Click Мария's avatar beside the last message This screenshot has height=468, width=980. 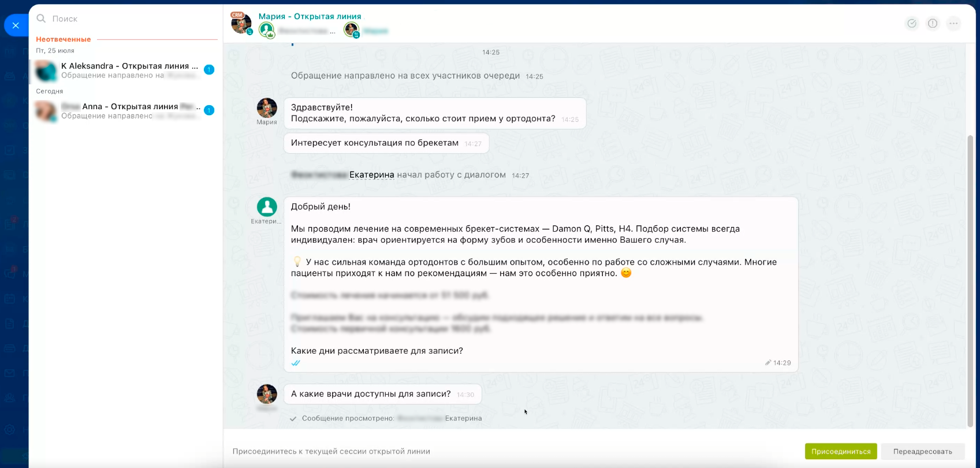pyautogui.click(x=267, y=394)
